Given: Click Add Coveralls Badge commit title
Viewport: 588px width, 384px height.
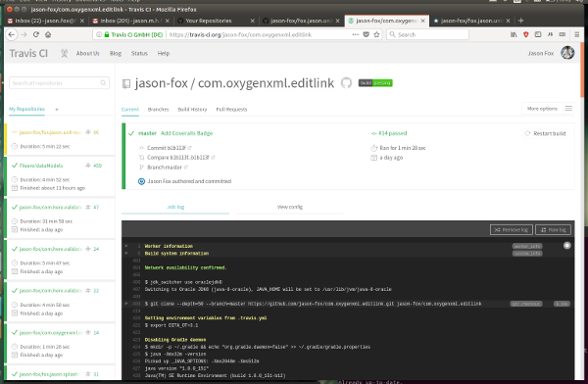Looking at the screenshot, I should (x=186, y=133).
